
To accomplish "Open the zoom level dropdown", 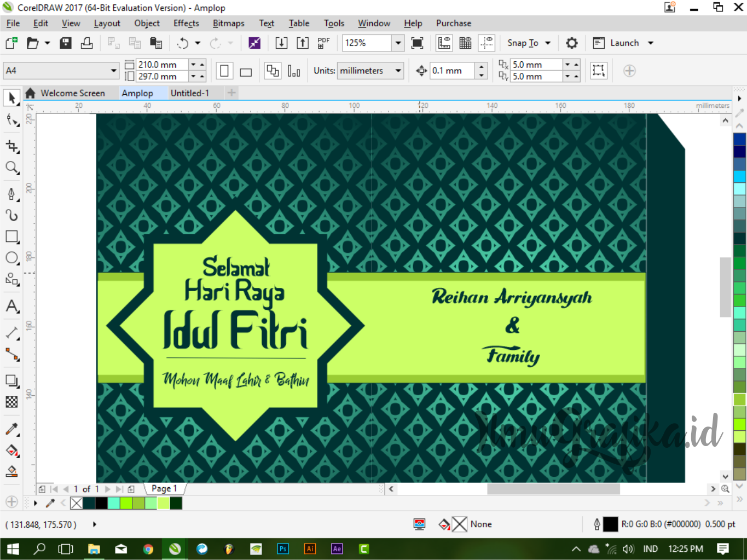I will 398,43.
